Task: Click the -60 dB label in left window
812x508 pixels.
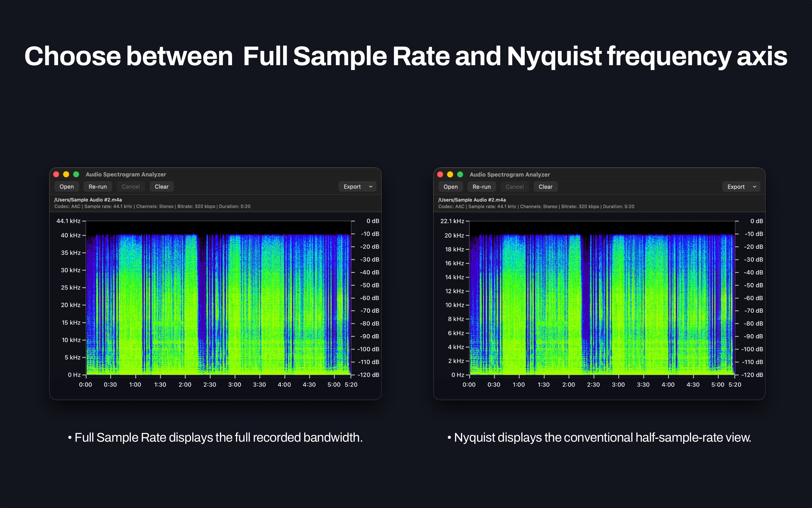Action: [369, 298]
